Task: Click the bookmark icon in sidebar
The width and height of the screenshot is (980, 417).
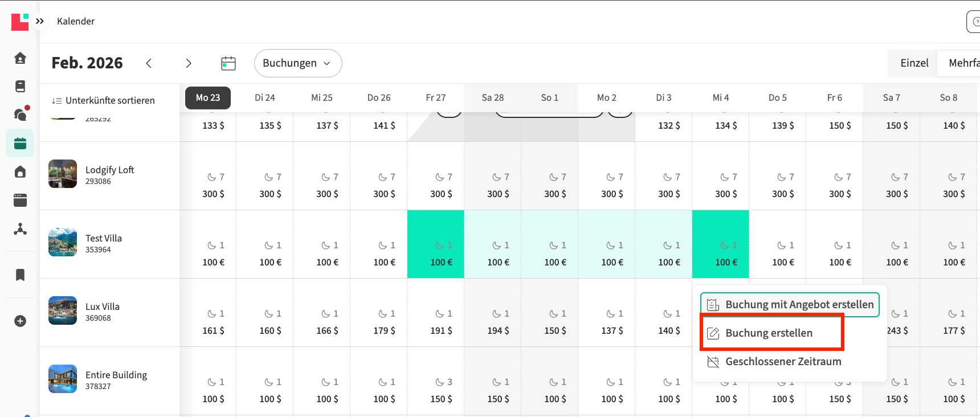Action: (x=20, y=275)
